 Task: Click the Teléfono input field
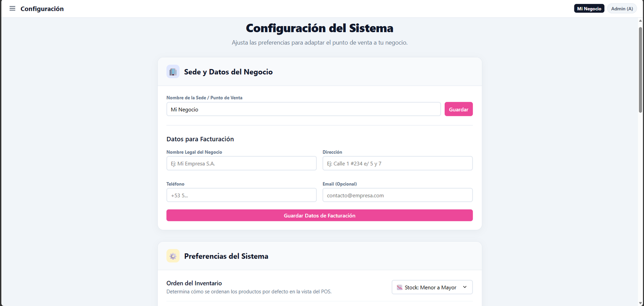coord(242,195)
